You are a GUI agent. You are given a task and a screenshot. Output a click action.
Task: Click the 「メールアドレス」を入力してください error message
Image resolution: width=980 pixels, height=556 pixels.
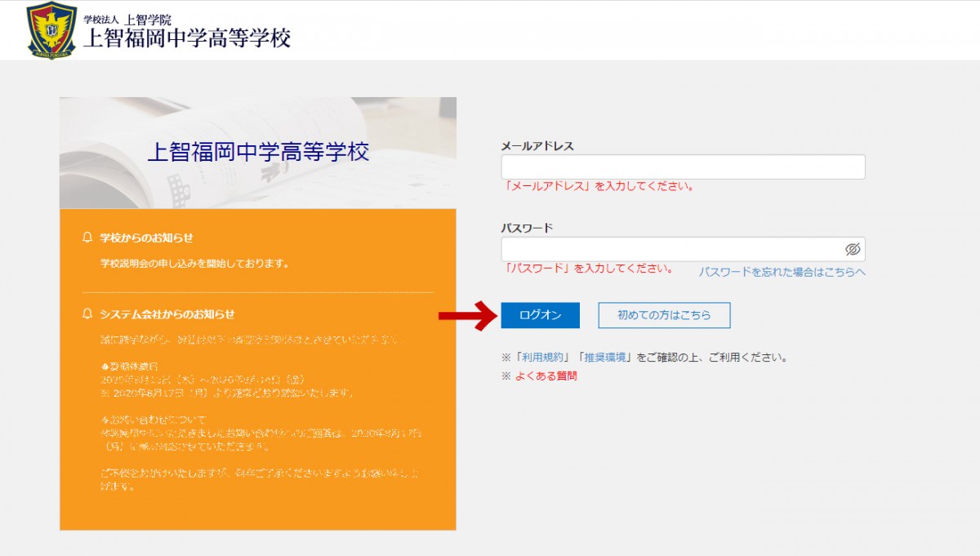[599, 186]
